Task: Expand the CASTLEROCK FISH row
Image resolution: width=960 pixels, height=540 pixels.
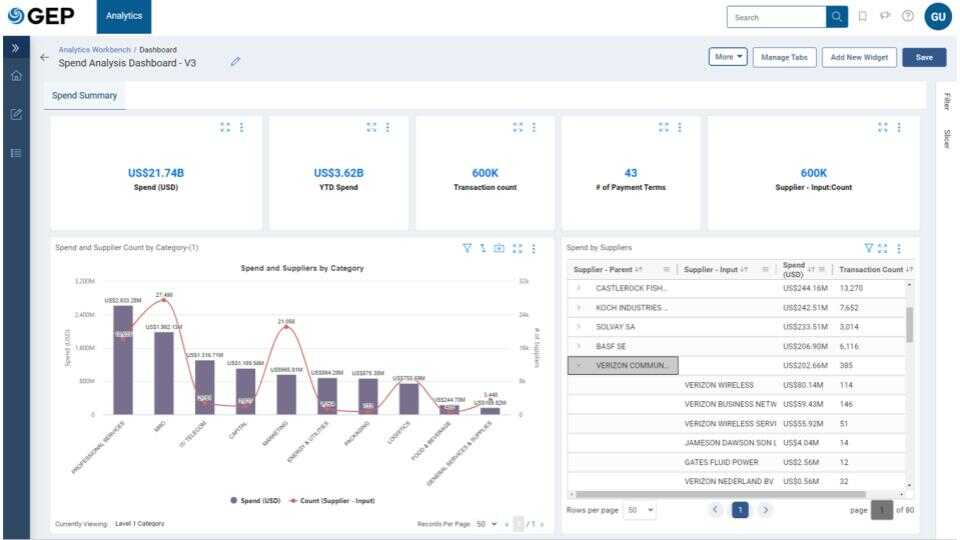Action: pos(579,288)
